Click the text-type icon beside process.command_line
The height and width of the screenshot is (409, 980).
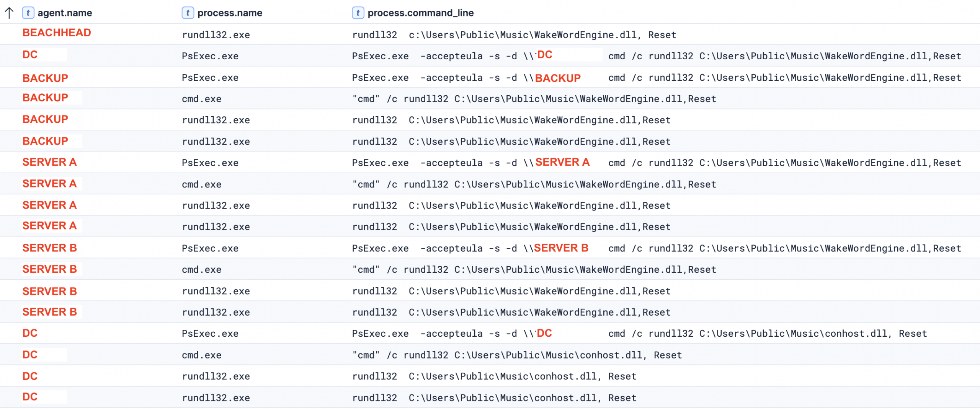click(358, 13)
